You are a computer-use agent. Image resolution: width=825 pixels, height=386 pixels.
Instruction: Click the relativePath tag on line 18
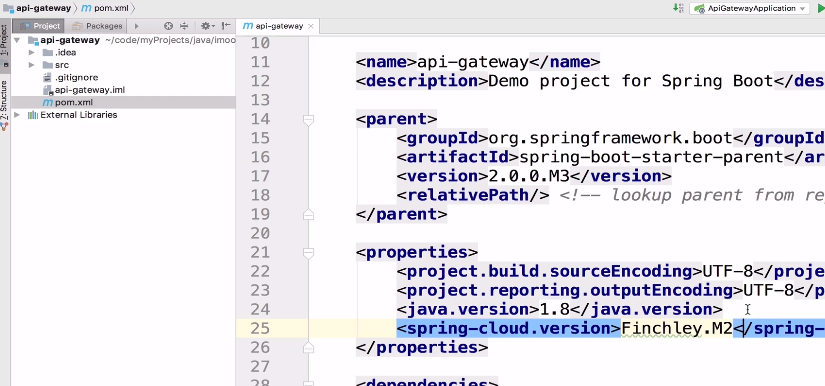[473, 195]
